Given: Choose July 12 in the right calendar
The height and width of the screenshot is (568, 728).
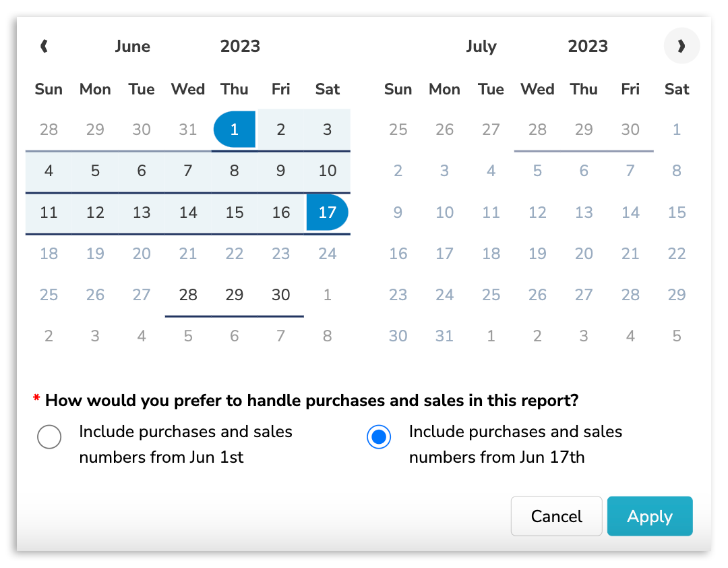Looking at the screenshot, I should (x=537, y=212).
